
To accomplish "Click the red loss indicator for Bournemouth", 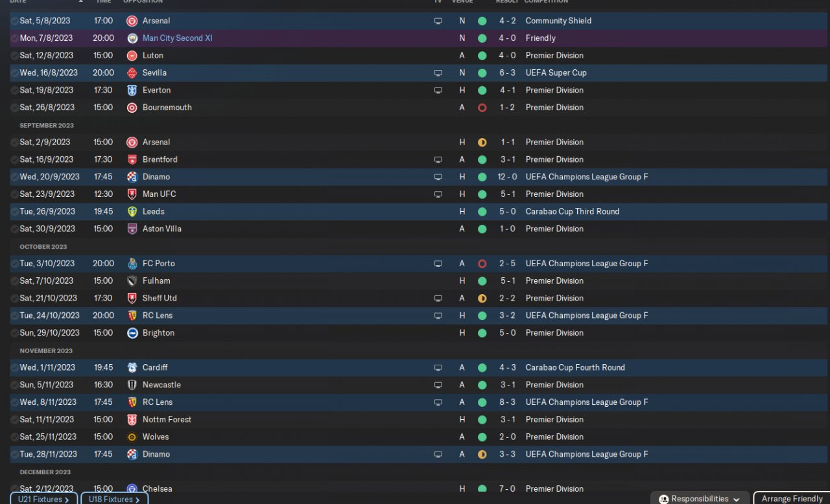I will [482, 108].
